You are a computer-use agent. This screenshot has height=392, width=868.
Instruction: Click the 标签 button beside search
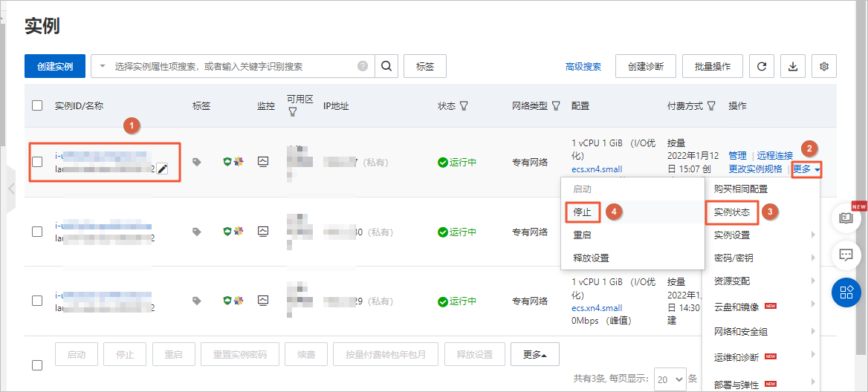425,66
